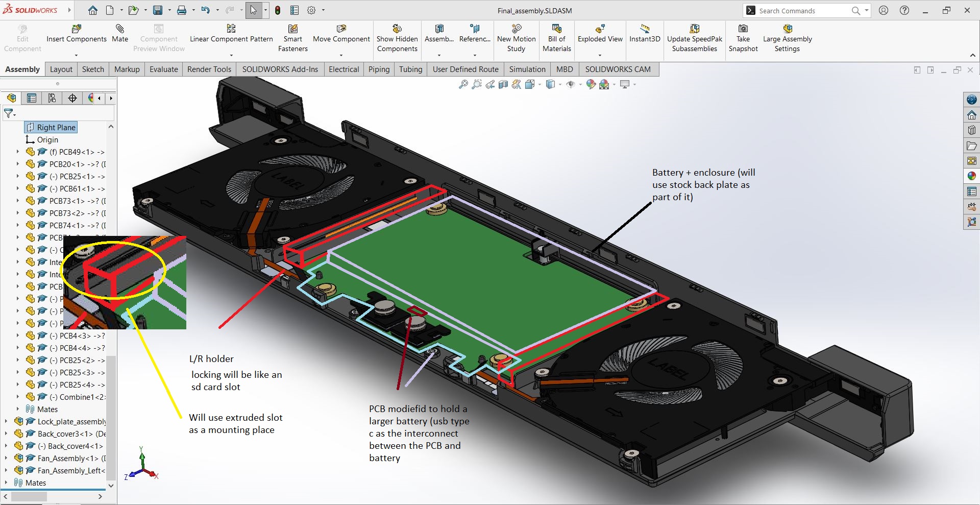Open Design Library in task pane
This screenshot has height=505, width=980.
(972, 130)
